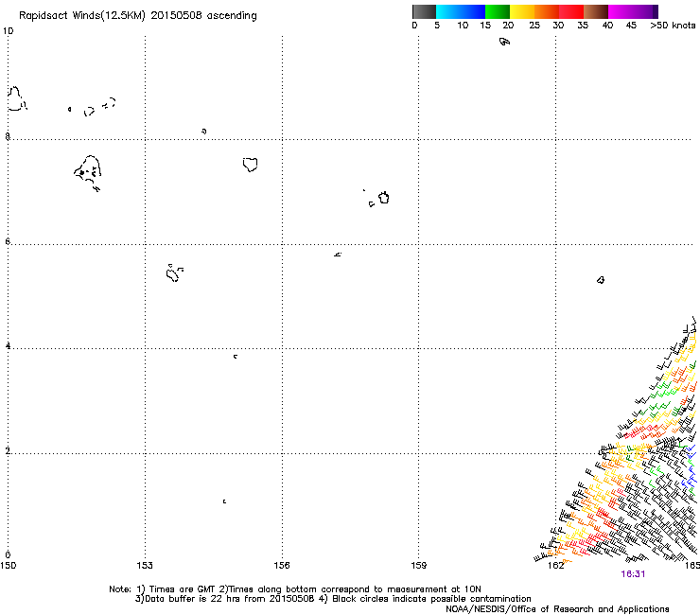Click the island outline near 155E 7.5N
This screenshot has width=700, height=615.
pos(250,165)
